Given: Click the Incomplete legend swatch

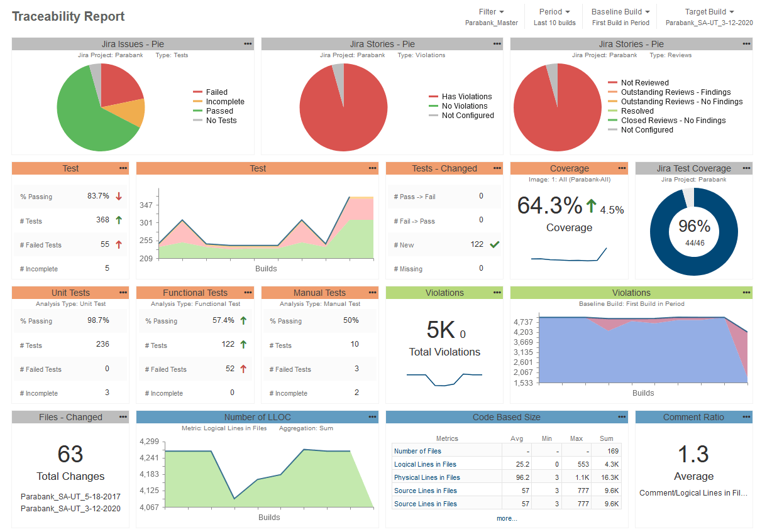Looking at the screenshot, I should [197, 102].
